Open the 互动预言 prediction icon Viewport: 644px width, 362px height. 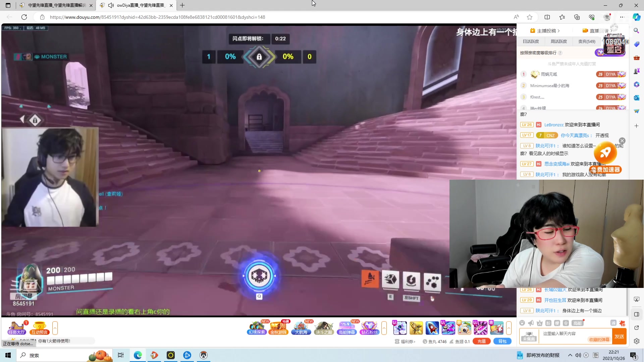point(40,328)
